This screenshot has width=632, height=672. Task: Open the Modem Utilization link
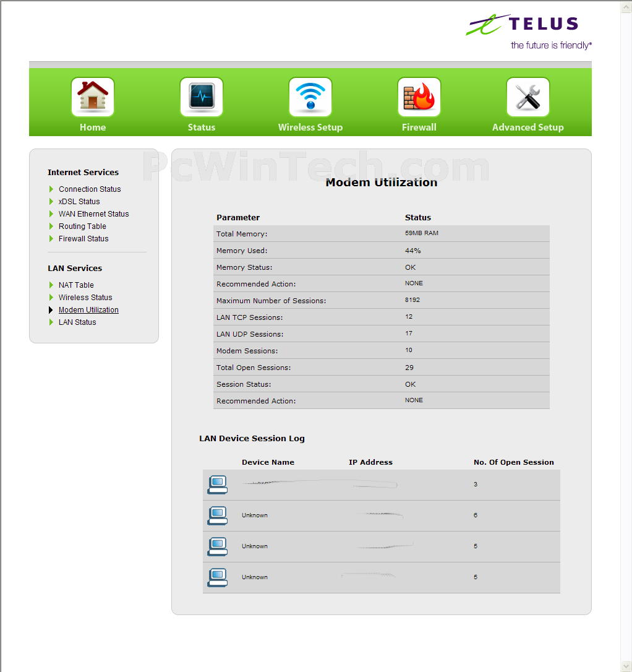click(x=88, y=310)
